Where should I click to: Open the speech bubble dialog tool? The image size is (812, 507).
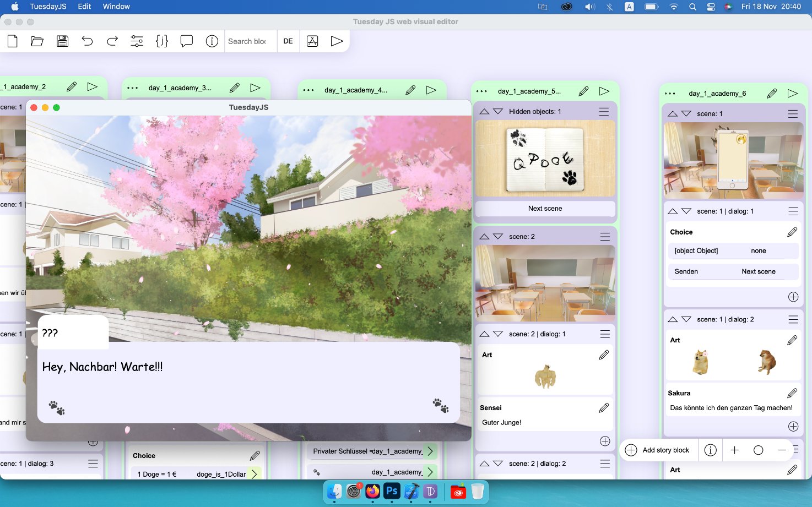click(x=187, y=41)
